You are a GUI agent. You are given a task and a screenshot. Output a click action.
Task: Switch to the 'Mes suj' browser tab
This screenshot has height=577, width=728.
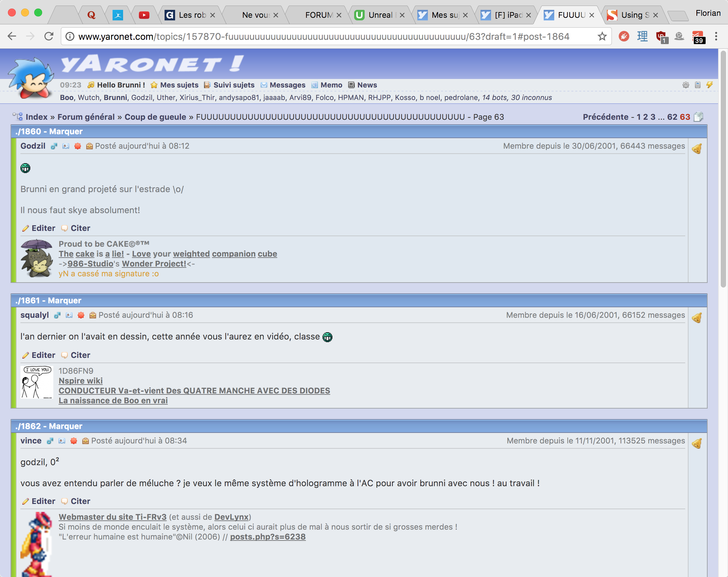point(444,15)
